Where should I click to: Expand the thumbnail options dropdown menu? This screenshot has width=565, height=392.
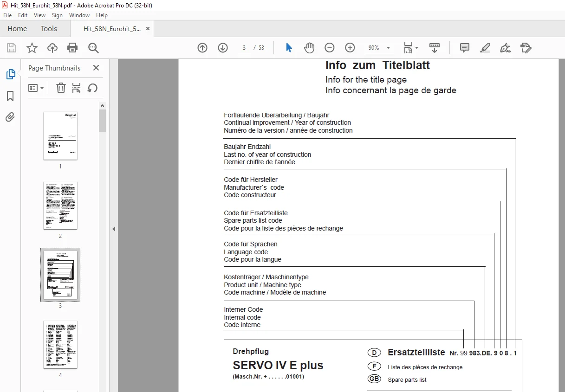point(36,88)
